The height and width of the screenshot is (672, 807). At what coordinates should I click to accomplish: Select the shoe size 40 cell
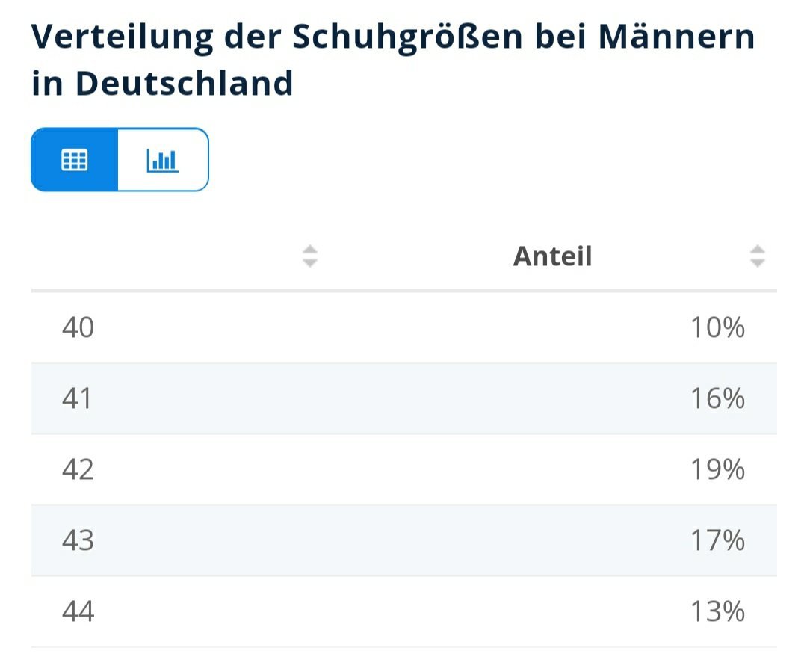[78, 327]
